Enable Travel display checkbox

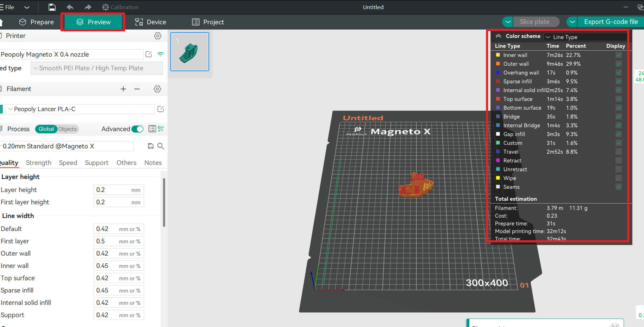click(619, 152)
